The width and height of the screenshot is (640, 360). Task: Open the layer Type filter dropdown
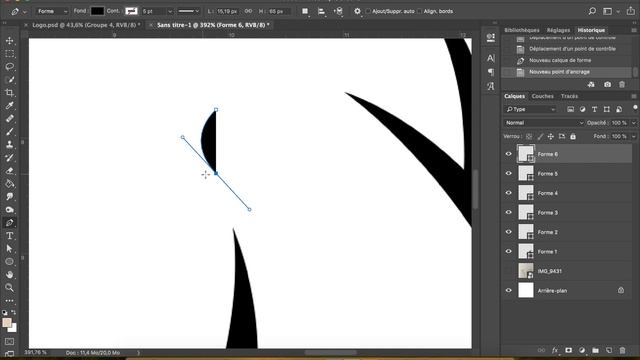pyautogui.click(x=531, y=109)
